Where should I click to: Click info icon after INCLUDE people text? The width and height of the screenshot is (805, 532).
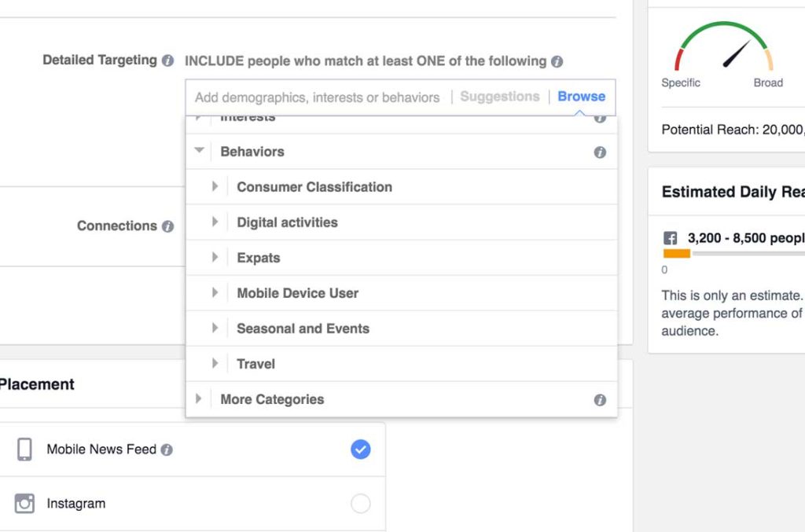coord(557,61)
